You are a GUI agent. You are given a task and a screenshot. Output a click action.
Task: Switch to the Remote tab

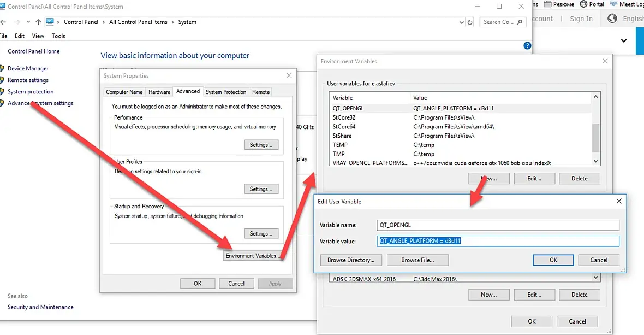(x=261, y=92)
